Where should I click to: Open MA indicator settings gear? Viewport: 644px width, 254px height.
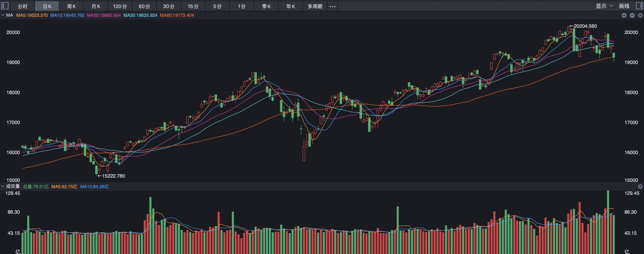point(640,15)
